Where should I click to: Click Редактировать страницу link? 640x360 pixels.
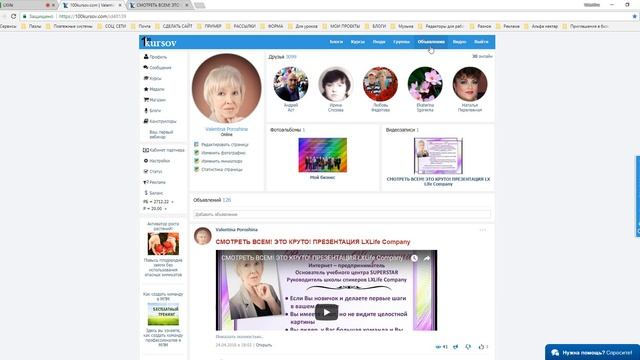[224, 144]
